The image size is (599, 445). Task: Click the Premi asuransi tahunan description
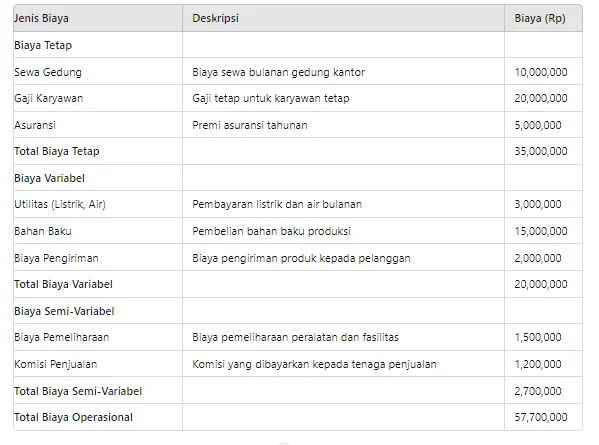click(x=249, y=125)
